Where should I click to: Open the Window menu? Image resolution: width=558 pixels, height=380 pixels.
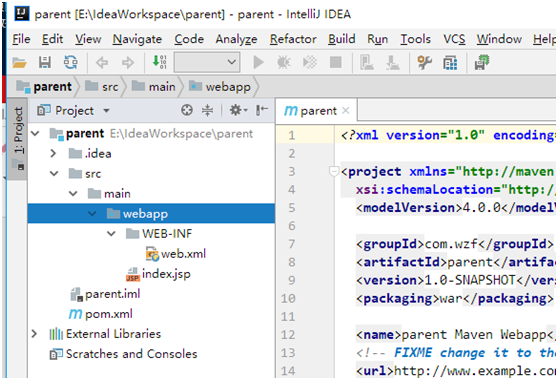499,39
